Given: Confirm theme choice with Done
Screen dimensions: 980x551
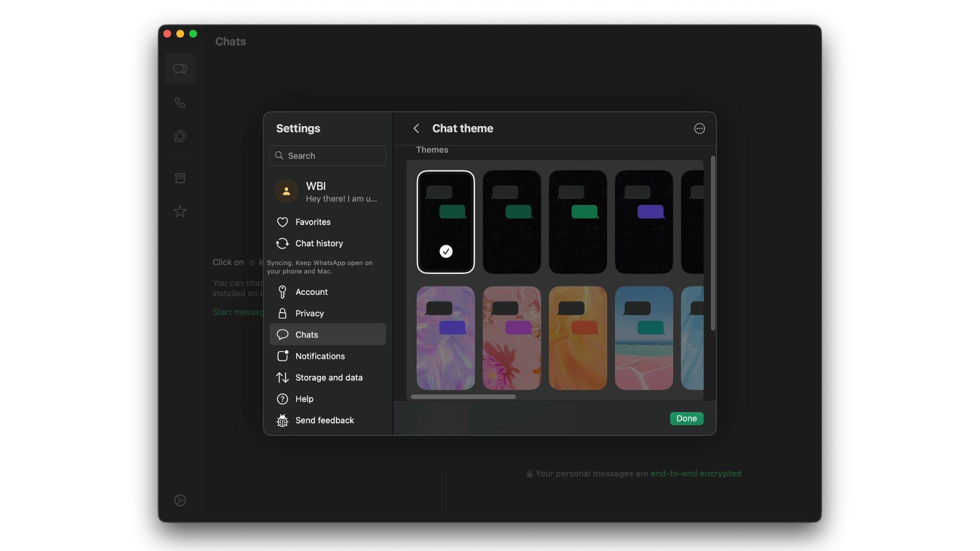Looking at the screenshot, I should click(686, 418).
